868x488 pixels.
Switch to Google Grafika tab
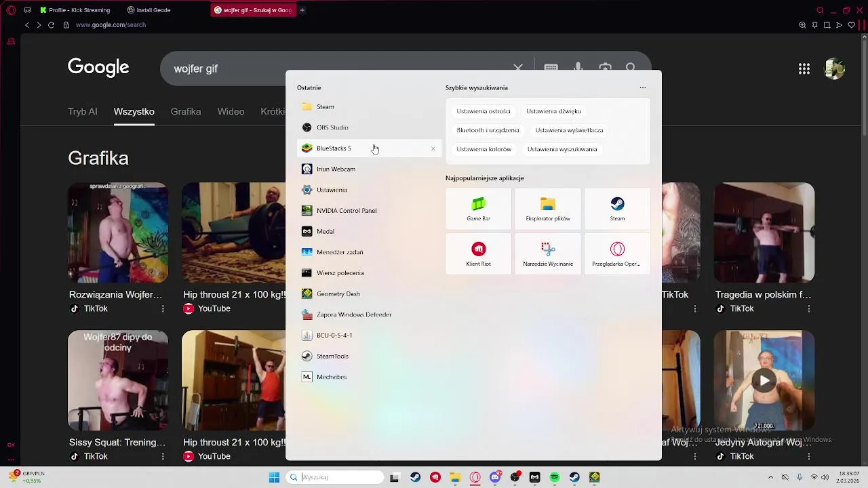186,112
